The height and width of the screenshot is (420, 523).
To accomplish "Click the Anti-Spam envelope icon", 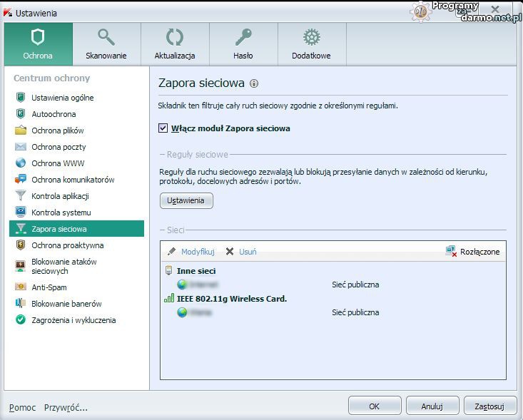I will pyautogui.click(x=21, y=287).
